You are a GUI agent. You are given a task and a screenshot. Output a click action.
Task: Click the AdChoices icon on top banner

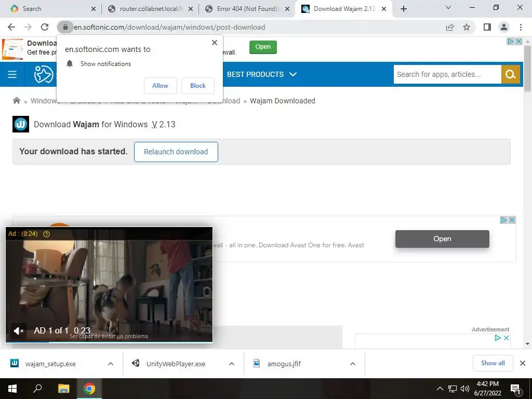(511, 42)
